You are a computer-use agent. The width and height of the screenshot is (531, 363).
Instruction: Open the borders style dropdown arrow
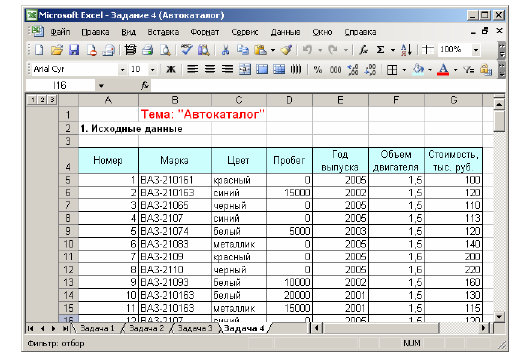click(404, 70)
